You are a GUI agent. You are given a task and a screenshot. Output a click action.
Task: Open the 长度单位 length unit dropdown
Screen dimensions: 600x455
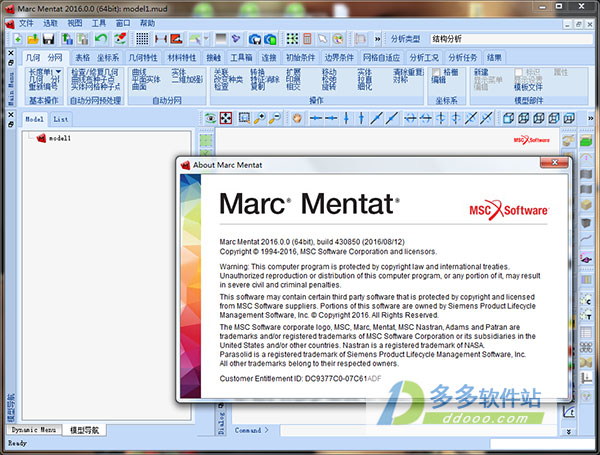point(59,72)
